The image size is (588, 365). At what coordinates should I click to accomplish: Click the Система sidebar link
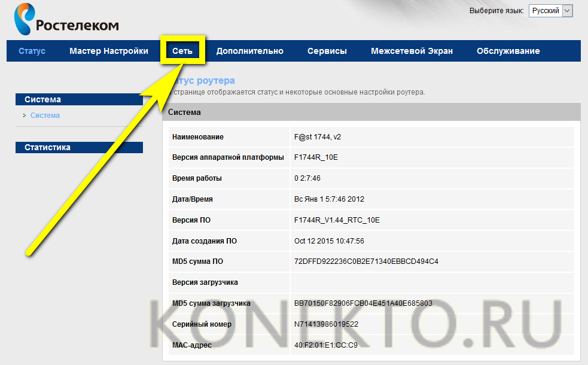tap(45, 115)
